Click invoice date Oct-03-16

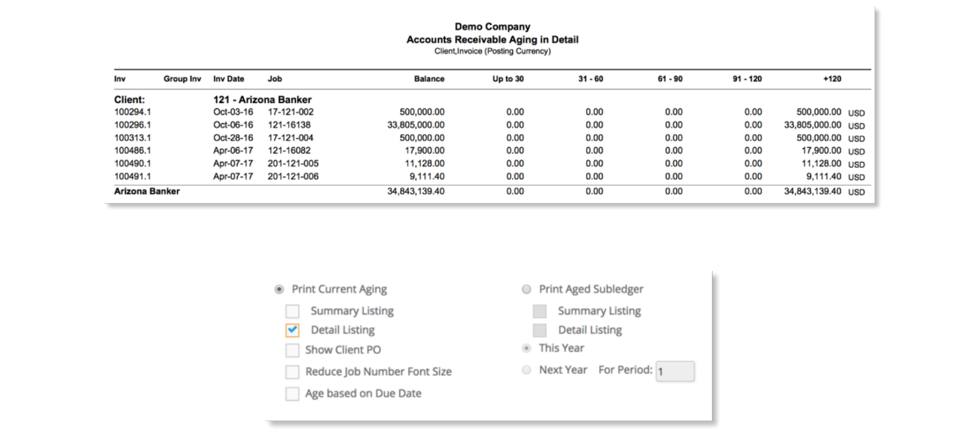tap(233, 112)
